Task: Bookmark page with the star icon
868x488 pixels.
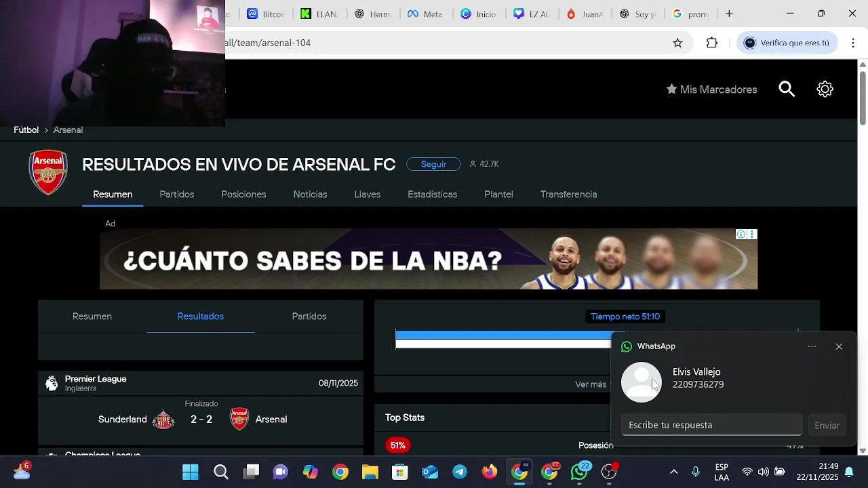Action: (677, 43)
